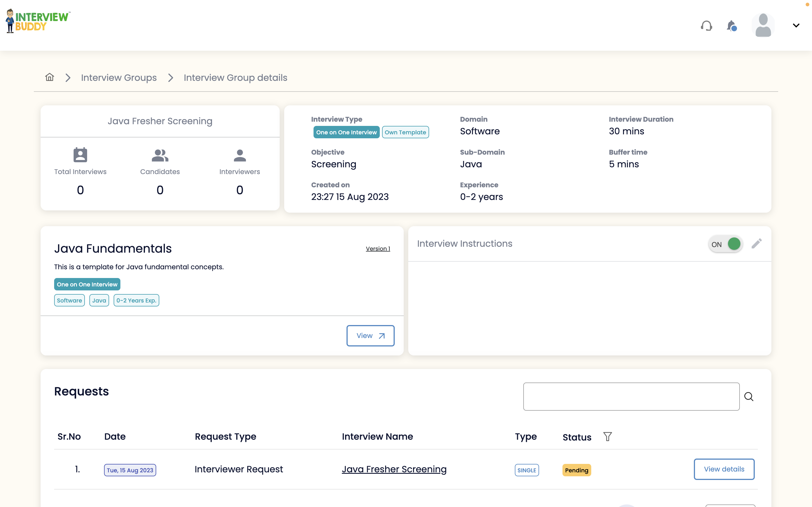
Task: Edit Interview Instructions via the pencil icon
Action: pos(757,243)
